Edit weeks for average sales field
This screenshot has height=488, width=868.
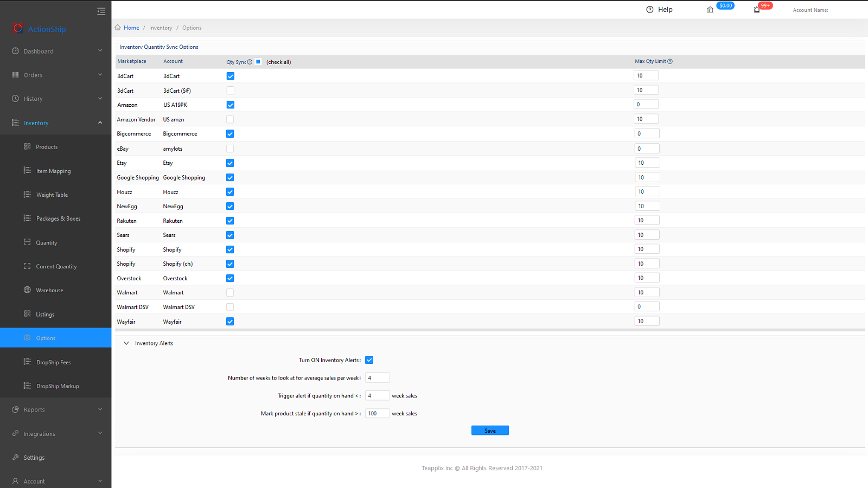click(378, 378)
